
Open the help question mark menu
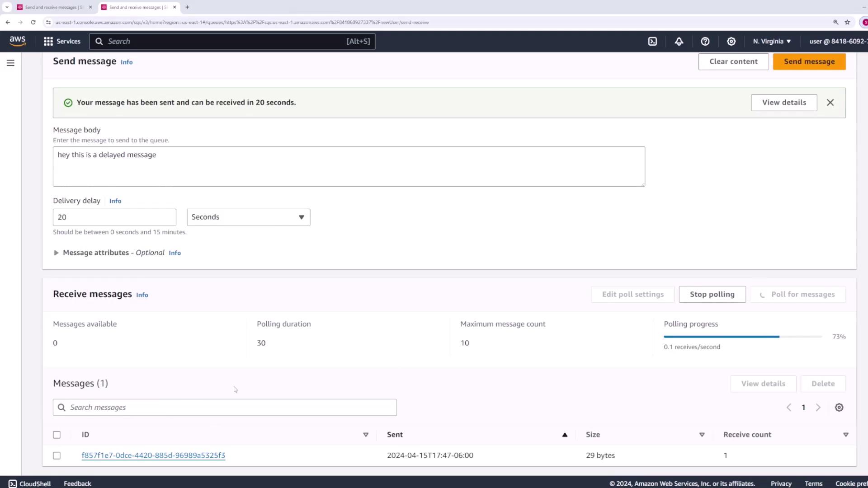pos(705,41)
